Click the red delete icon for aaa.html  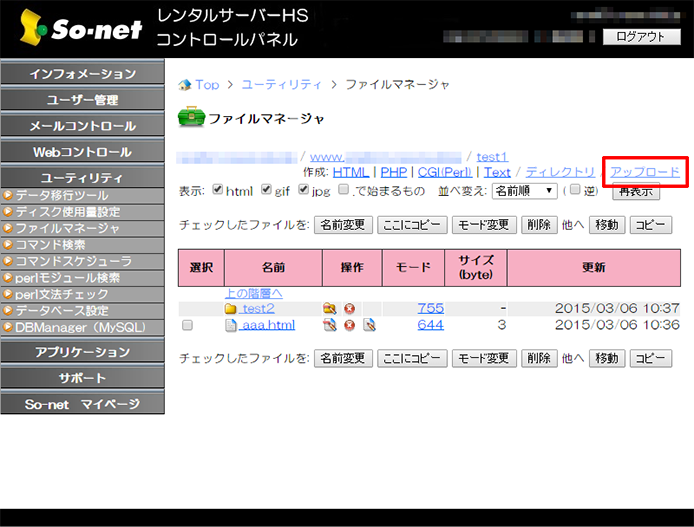(x=349, y=325)
